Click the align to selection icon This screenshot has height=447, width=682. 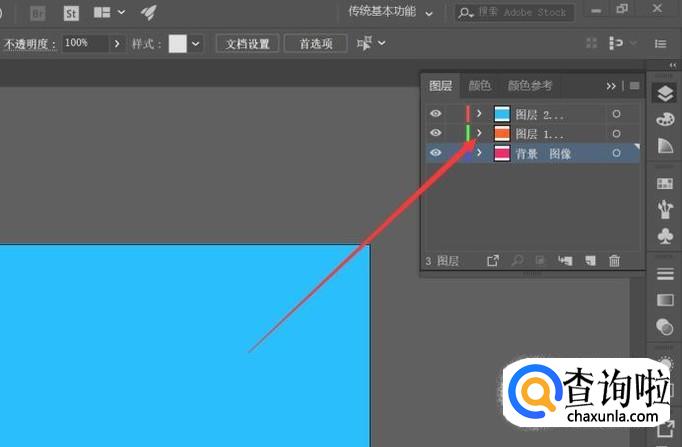tap(364, 43)
